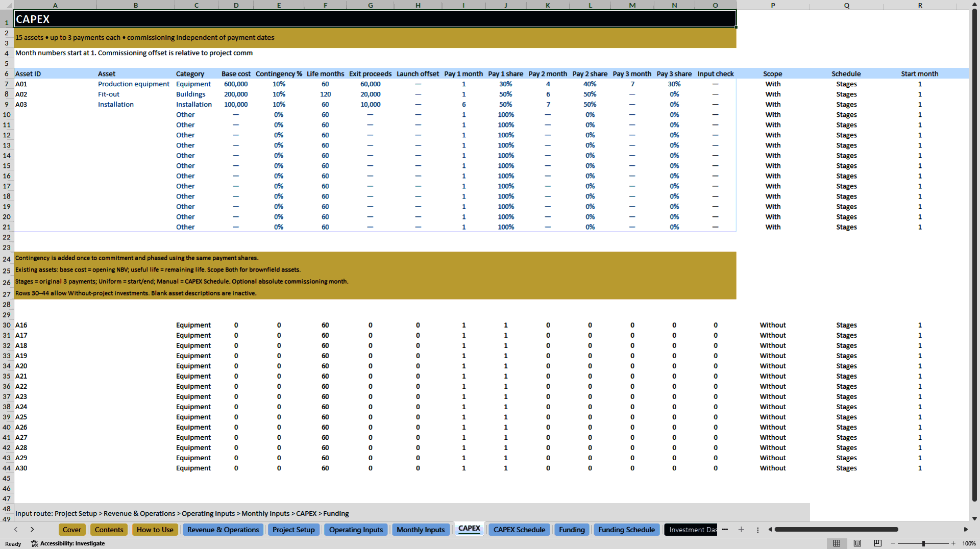This screenshot has height=549, width=980.
Task: Switch to Page Layout view icon
Action: (857, 543)
